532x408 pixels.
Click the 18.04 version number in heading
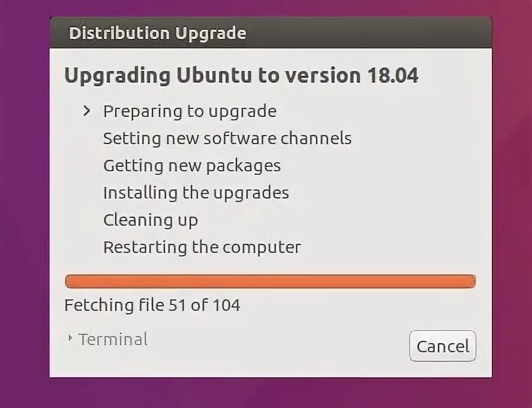tap(392, 76)
